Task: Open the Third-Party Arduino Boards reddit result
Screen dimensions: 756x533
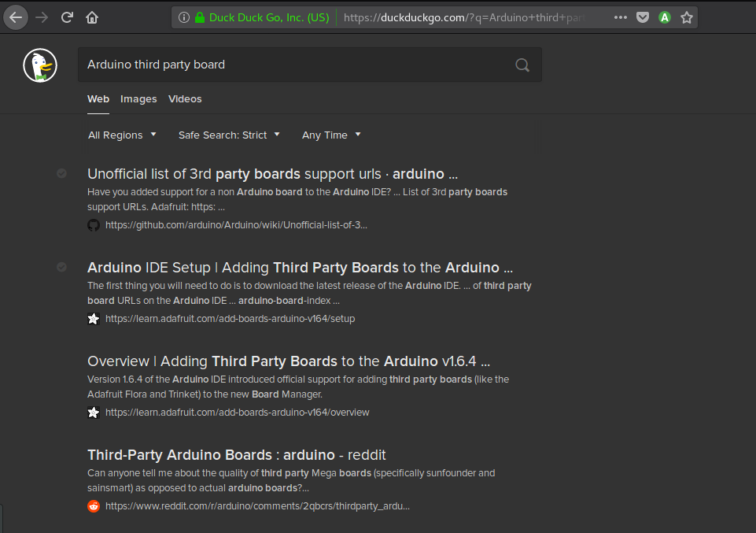Action: [x=237, y=455]
